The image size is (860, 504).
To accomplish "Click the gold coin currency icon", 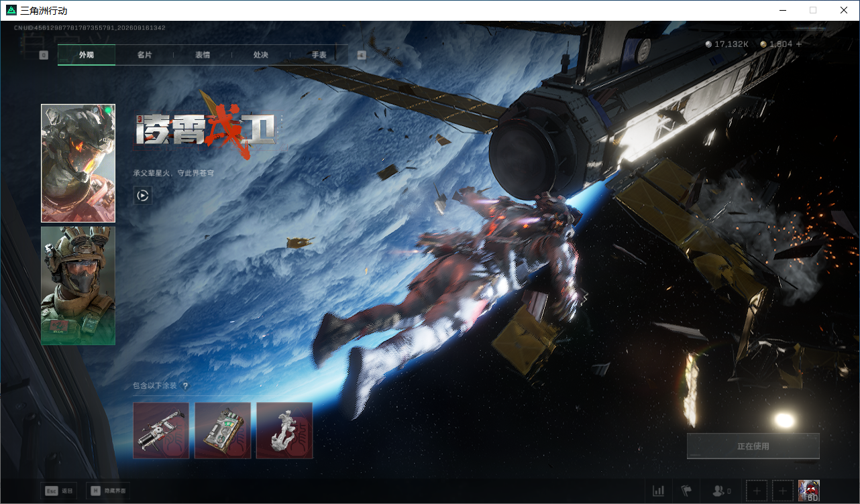I will 763,44.
